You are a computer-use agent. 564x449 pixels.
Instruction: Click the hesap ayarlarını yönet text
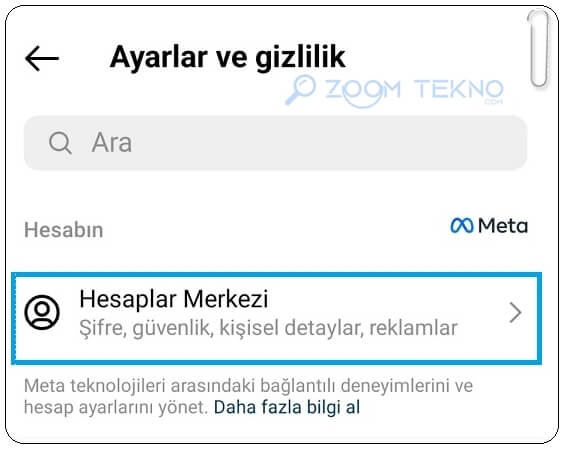[x=116, y=408]
